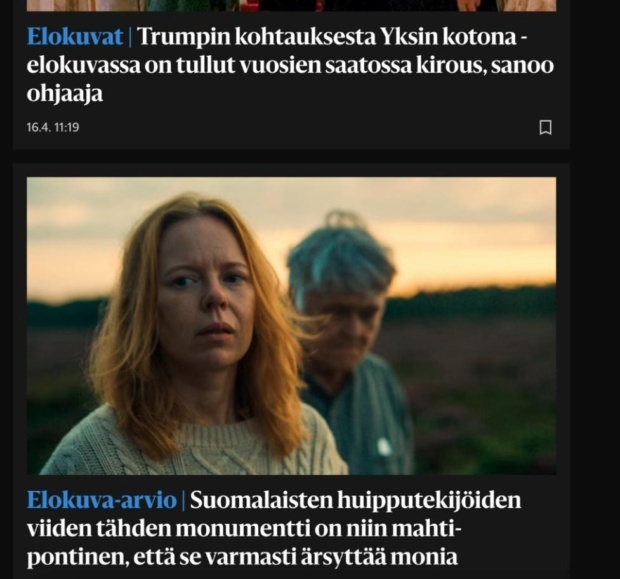Open the Suomalaisten huipputekijöiden review headline
This screenshot has height=579, width=620.
[274, 528]
